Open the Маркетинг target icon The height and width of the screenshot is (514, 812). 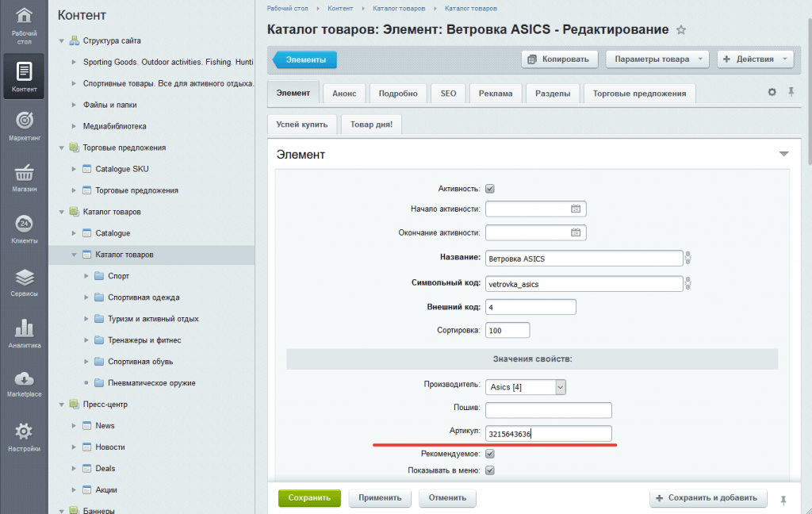24,121
